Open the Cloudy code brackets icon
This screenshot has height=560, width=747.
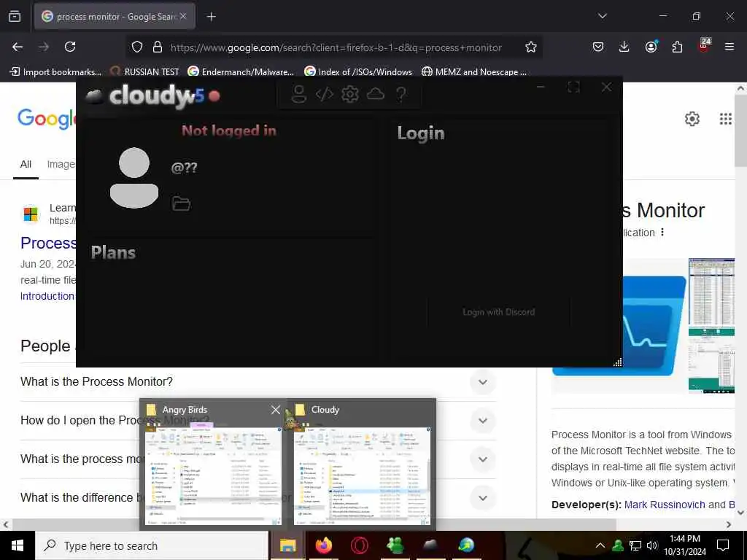coord(325,94)
